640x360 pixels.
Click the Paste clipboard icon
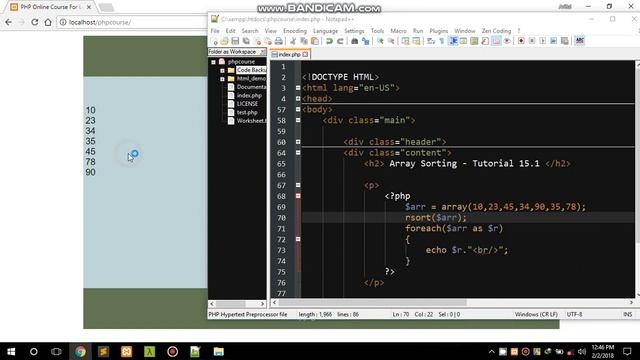315,41
